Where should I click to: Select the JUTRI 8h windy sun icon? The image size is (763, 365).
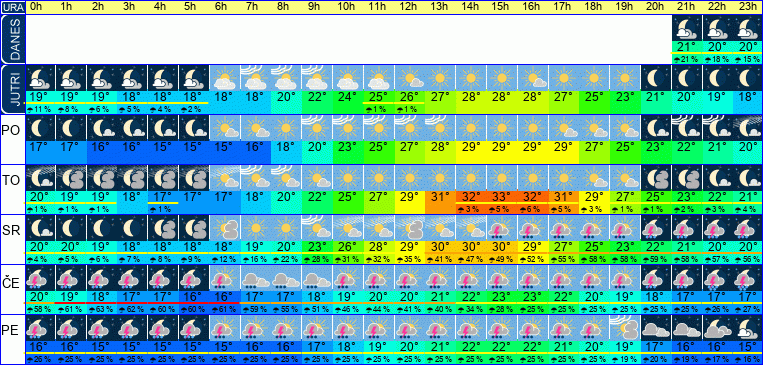point(286,78)
